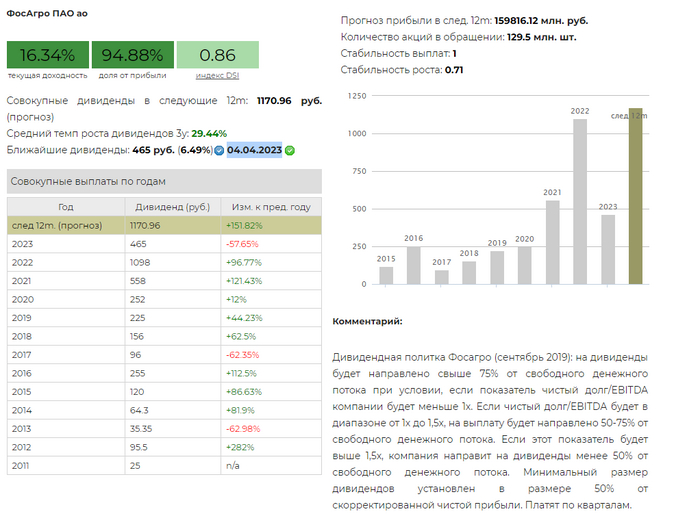The width and height of the screenshot is (700, 529).
Task: Click the +151.82% change cell
Action: [271, 225]
